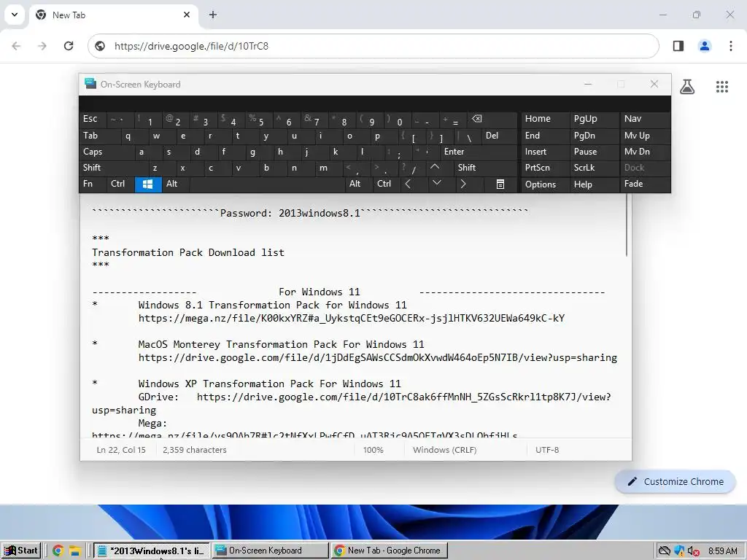Click the Tab key on keyboard
Viewport: 747px width, 560px height.
(x=99, y=136)
